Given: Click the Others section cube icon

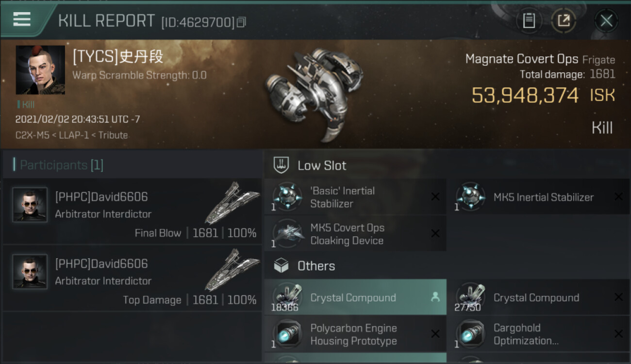Looking at the screenshot, I should click(282, 266).
